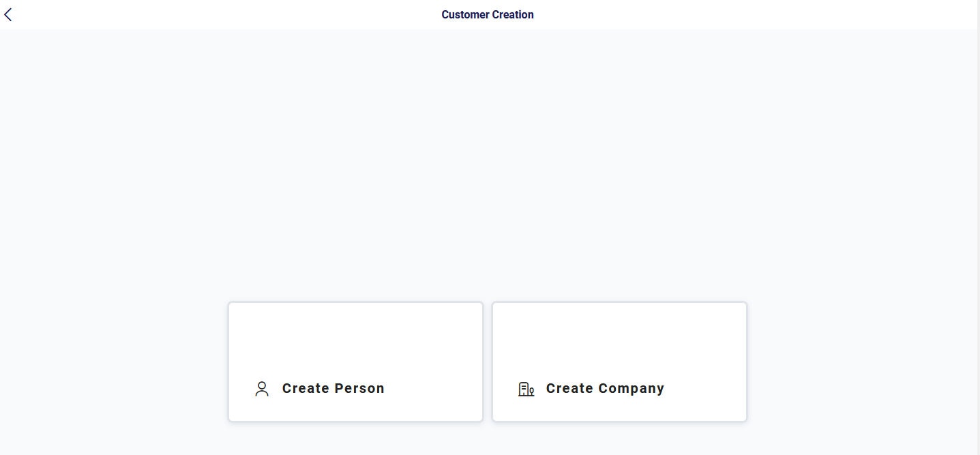The image size is (980, 455).
Task: Click the upper area of the Create Person card
Action: [x=355, y=327]
